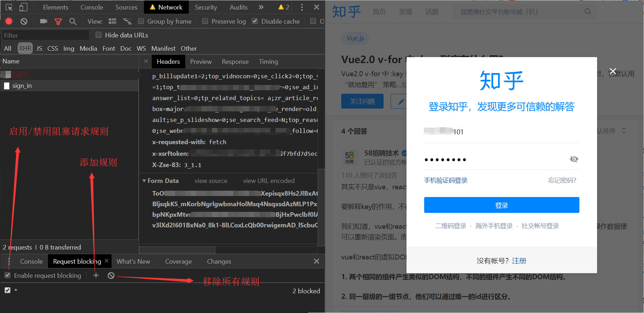The height and width of the screenshot is (313, 644).
Task: Click the Zhihu search magnifier icon
Action: [x=588, y=11]
